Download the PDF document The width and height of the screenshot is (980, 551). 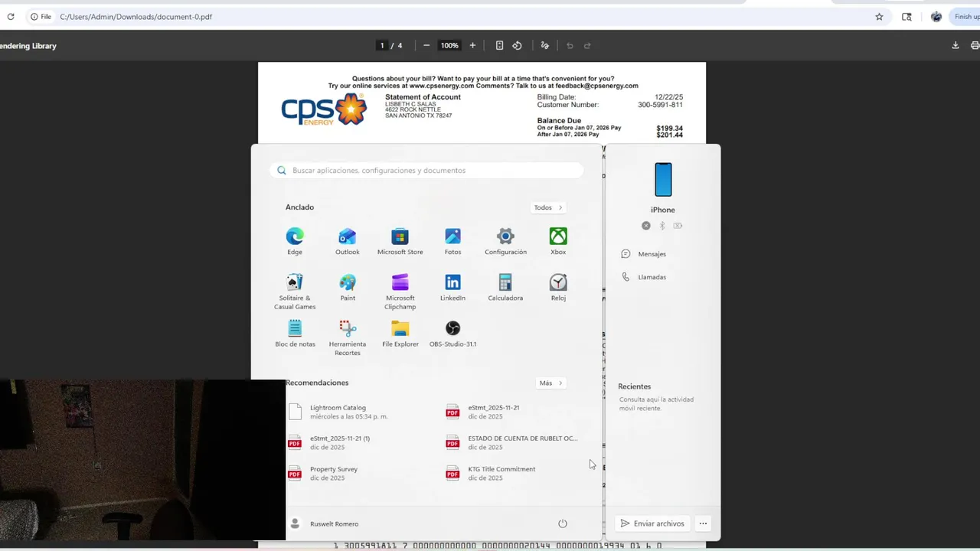click(955, 46)
